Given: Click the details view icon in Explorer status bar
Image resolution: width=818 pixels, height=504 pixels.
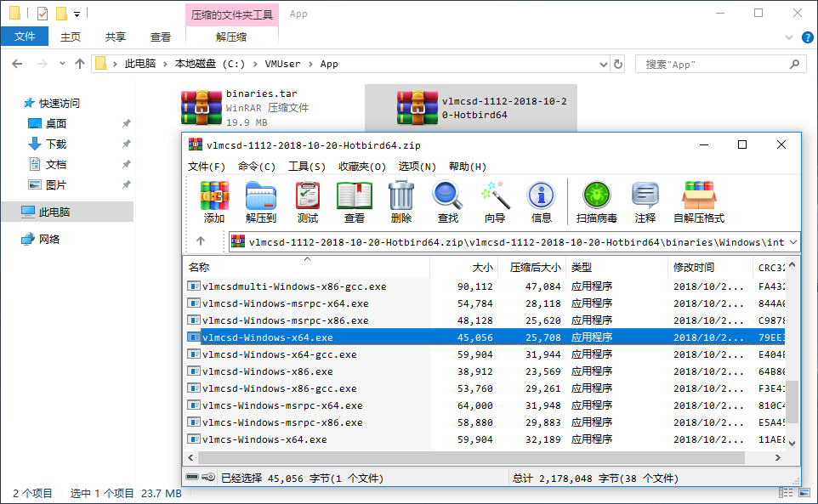Looking at the screenshot, I should (x=786, y=493).
